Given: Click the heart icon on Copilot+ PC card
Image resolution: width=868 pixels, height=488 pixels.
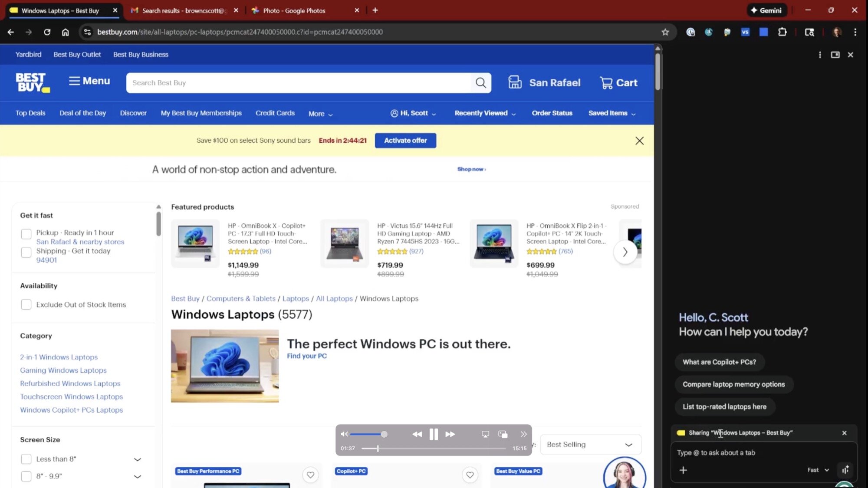Looking at the screenshot, I should (x=470, y=475).
